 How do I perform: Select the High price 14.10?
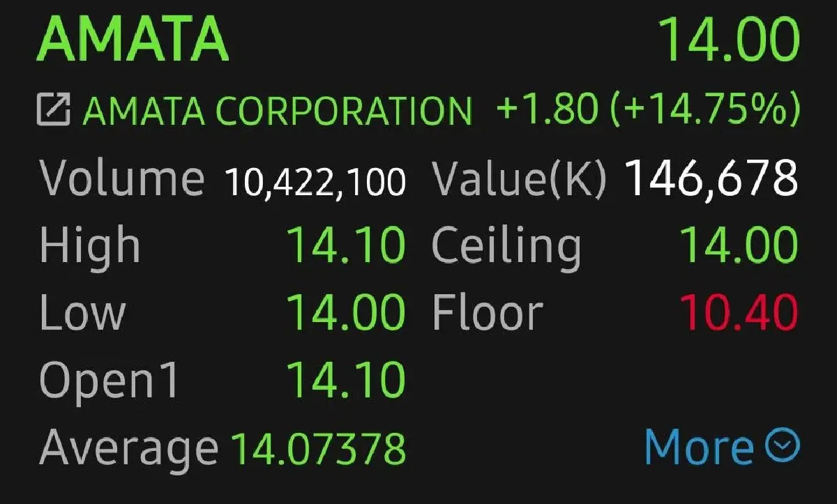click(345, 244)
